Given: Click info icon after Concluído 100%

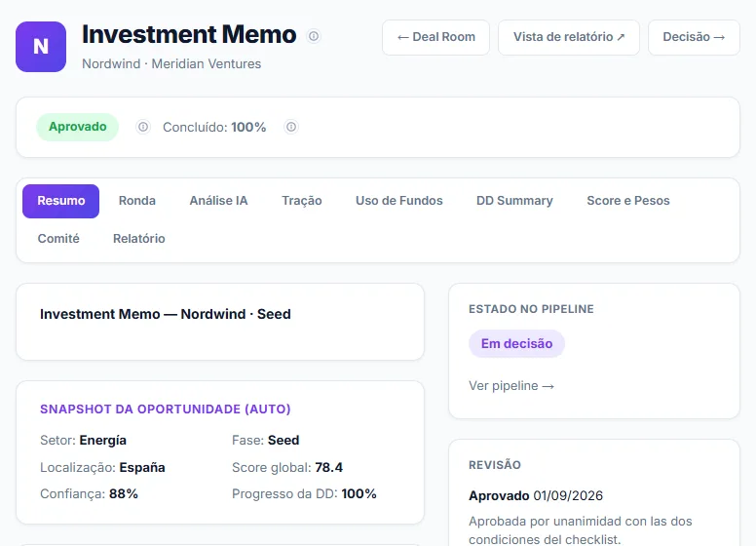Looking at the screenshot, I should (x=291, y=127).
